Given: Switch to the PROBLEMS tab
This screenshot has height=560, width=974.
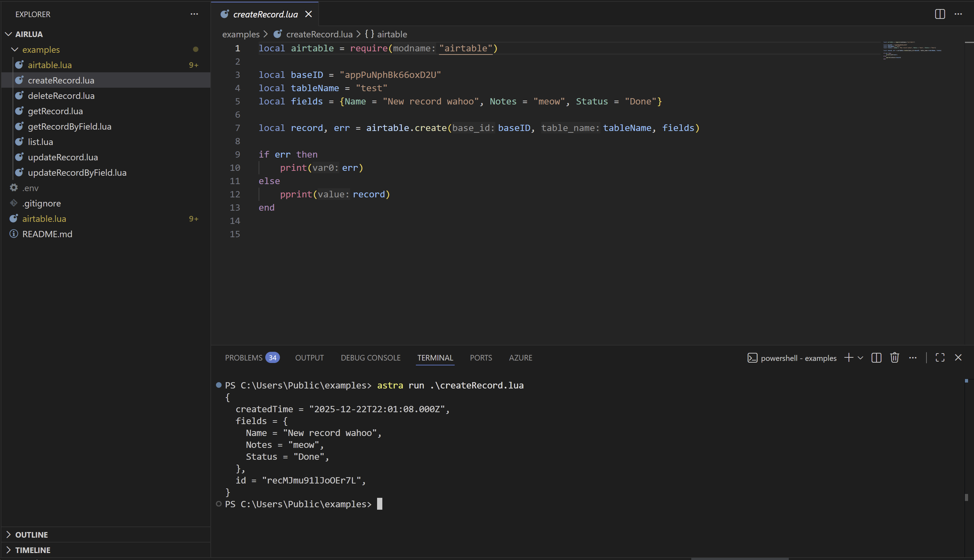Looking at the screenshot, I should 244,358.
